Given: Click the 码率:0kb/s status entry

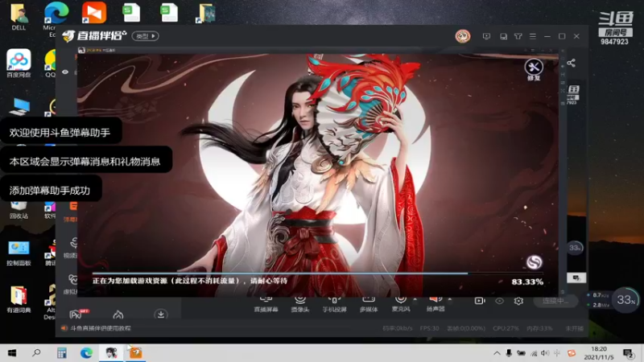Looking at the screenshot, I should click(x=398, y=328).
